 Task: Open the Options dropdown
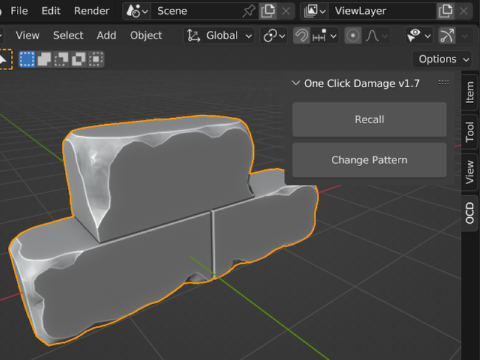click(442, 59)
